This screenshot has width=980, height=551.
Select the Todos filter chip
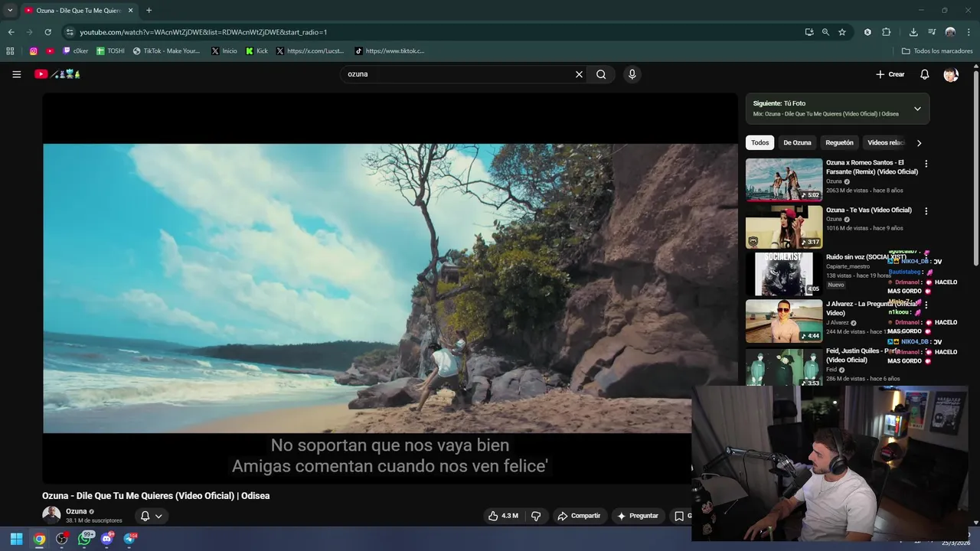(x=759, y=142)
